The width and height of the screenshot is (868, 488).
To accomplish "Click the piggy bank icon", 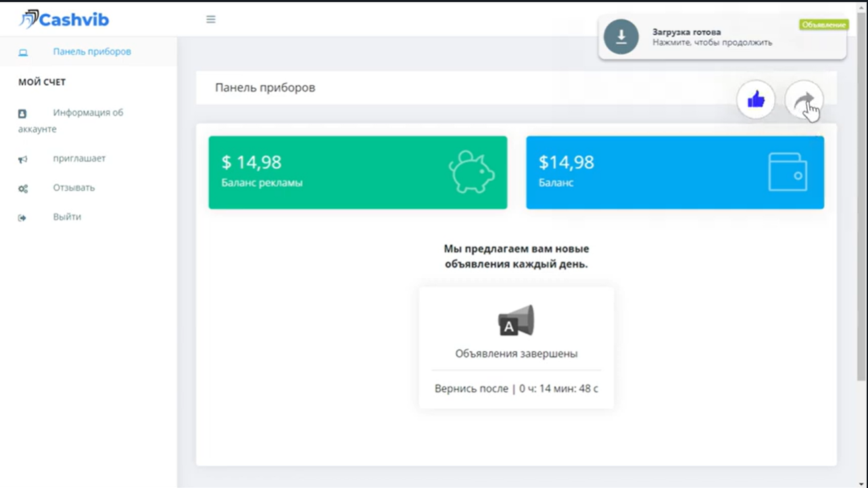I will [471, 172].
